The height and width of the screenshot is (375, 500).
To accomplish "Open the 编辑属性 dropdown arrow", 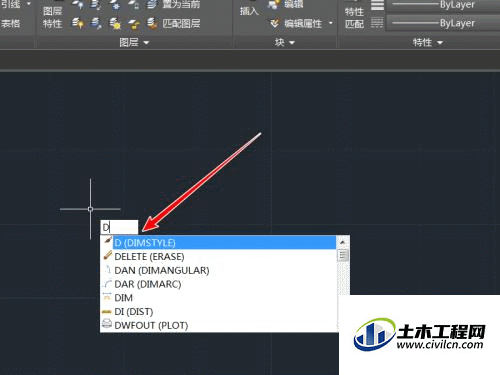I will [331, 23].
